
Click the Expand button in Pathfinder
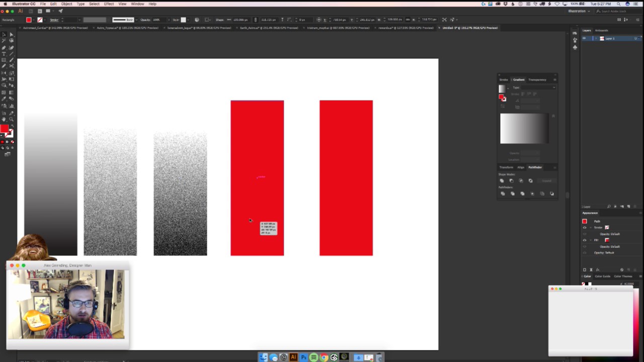[547, 180]
